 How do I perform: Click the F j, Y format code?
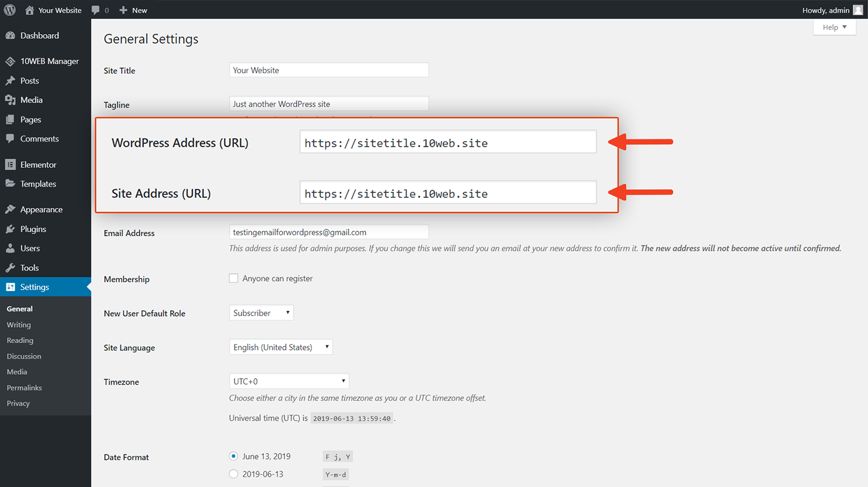coord(338,457)
